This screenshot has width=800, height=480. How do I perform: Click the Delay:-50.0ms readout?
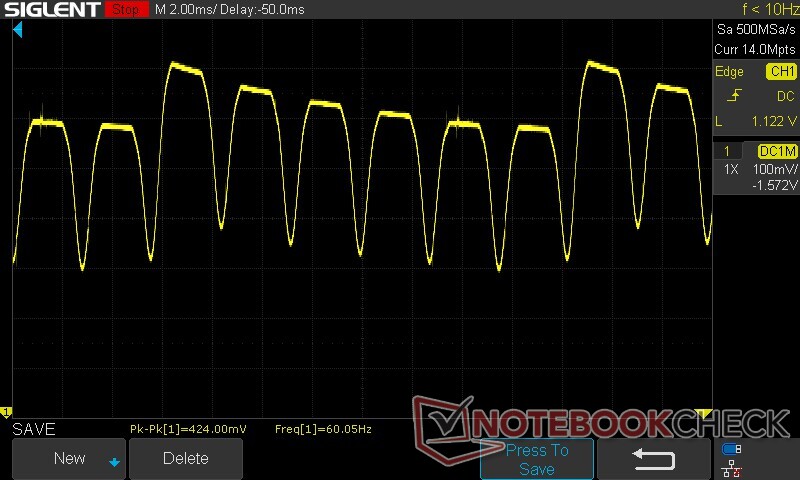[263, 10]
